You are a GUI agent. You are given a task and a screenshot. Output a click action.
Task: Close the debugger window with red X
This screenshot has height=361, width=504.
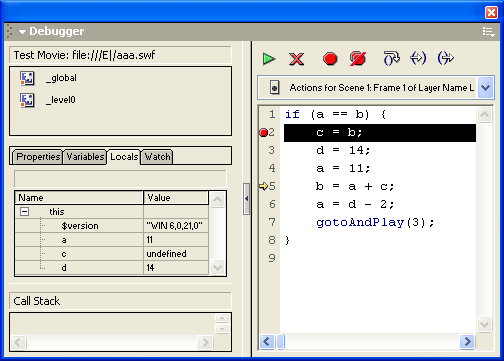pos(491,13)
